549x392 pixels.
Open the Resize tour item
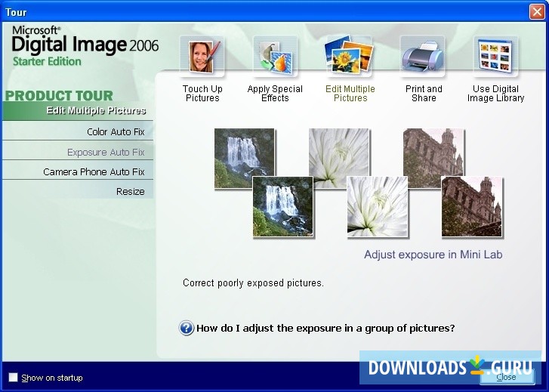click(x=78, y=191)
